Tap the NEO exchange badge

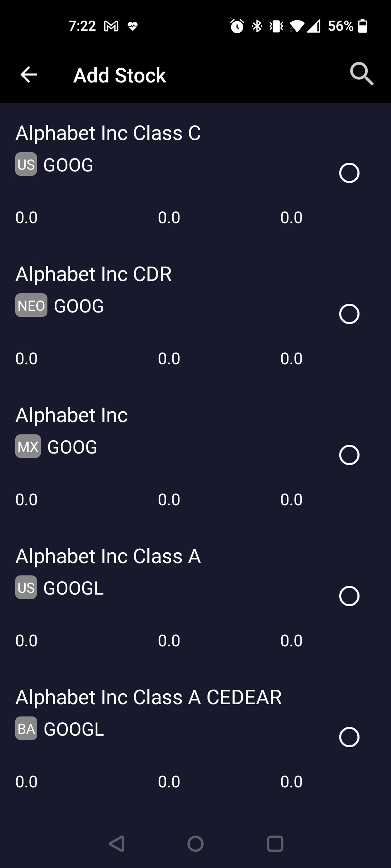(x=31, y=306)
